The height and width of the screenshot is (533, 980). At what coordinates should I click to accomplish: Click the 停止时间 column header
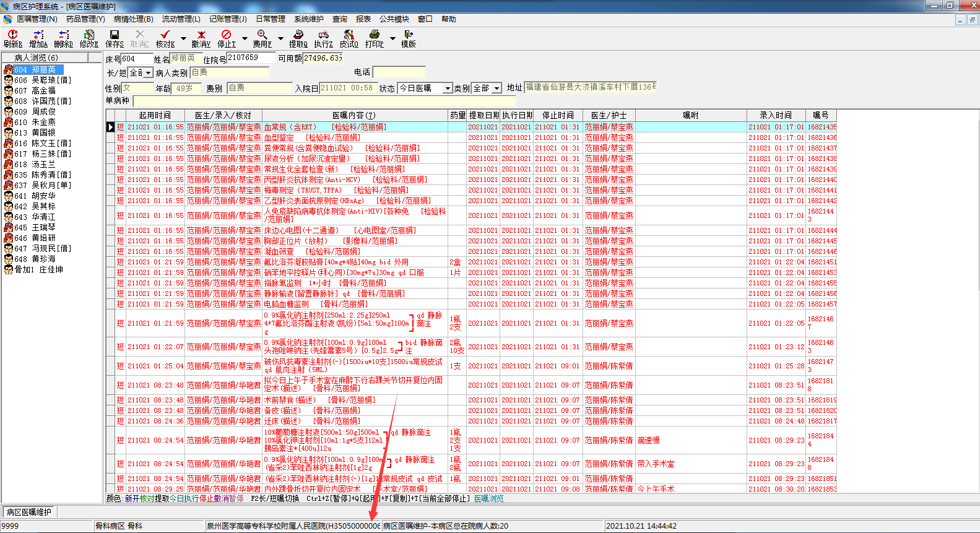click(558, 115)
